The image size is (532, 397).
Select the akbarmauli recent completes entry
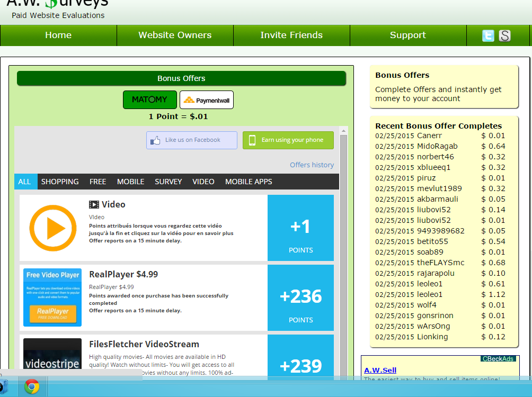click(440, 199)
